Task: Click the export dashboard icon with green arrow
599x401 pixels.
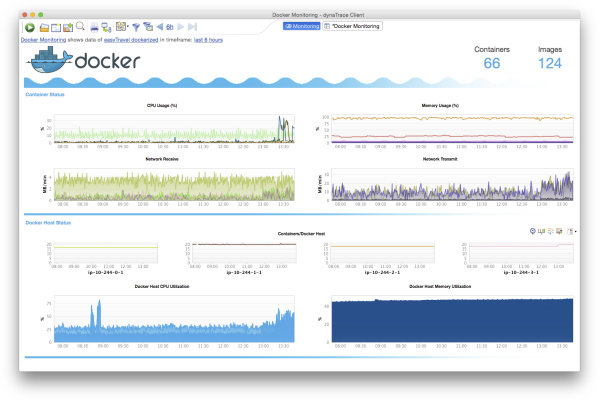Action: click(x=68, y=27)
